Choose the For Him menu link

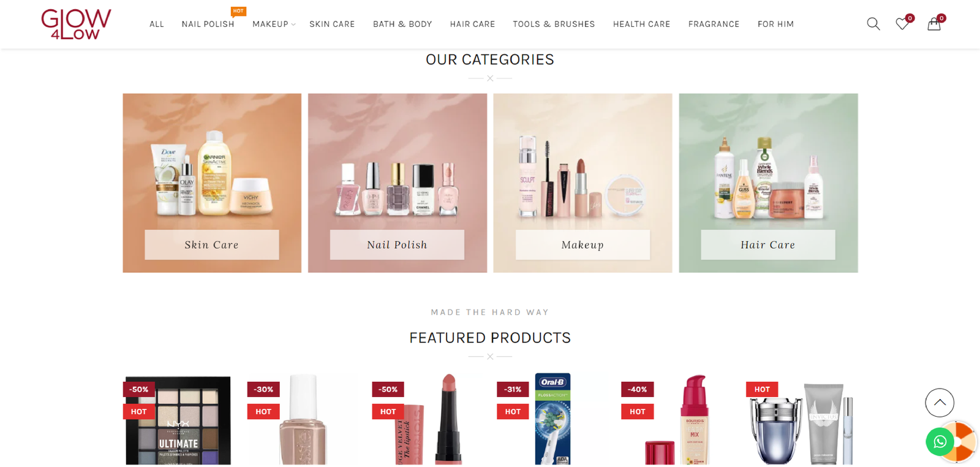(x=775, y=24)
